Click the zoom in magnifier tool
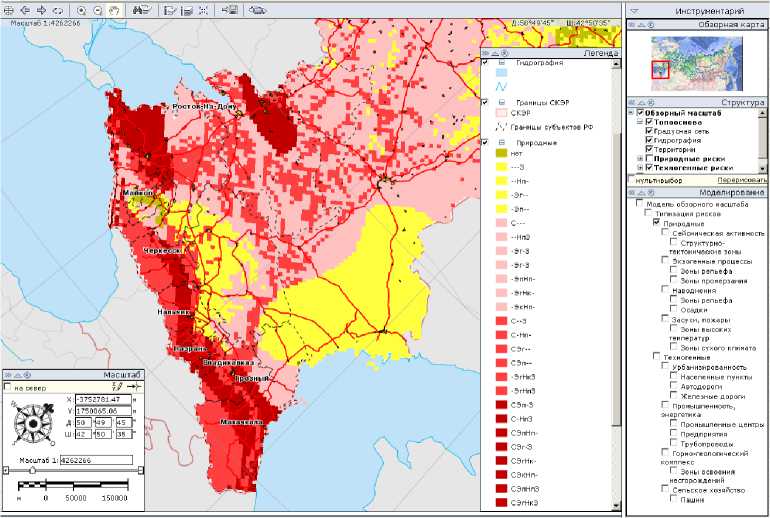This screenshot has width=770, height=518. tap(81, 9)
